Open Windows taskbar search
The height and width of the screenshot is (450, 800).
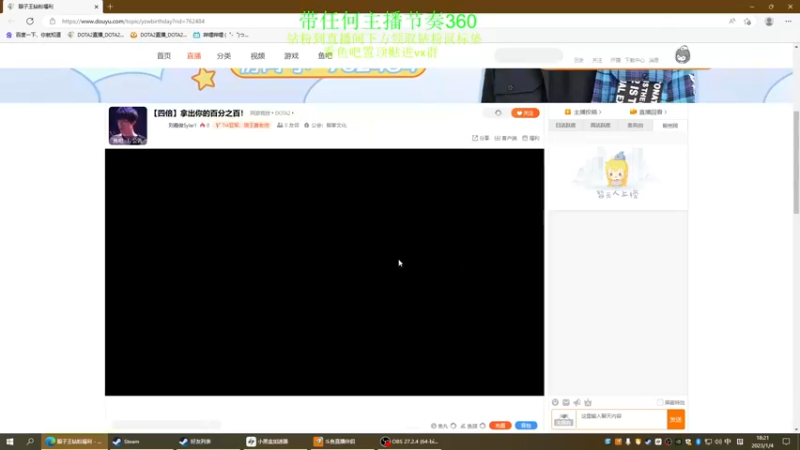(30, 441)
